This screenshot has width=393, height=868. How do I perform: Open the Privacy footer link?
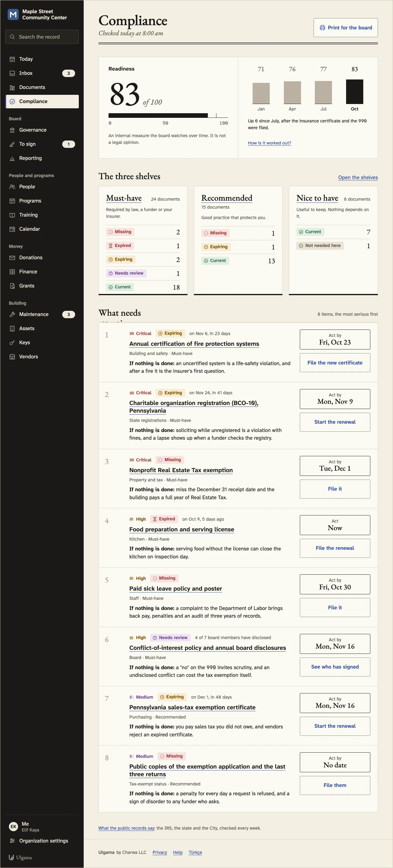160,852
